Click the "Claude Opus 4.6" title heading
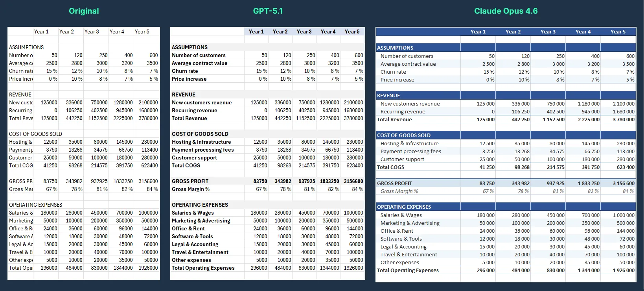644x291 pixels. 506,11
